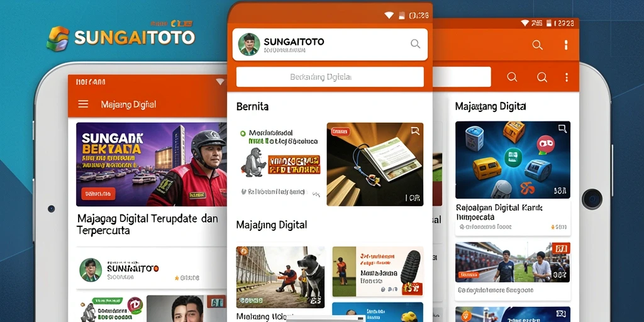Screen dimensions: 644x322
Task: Open the dog and player photo thumbnail
Action: [x=280, y=277]
